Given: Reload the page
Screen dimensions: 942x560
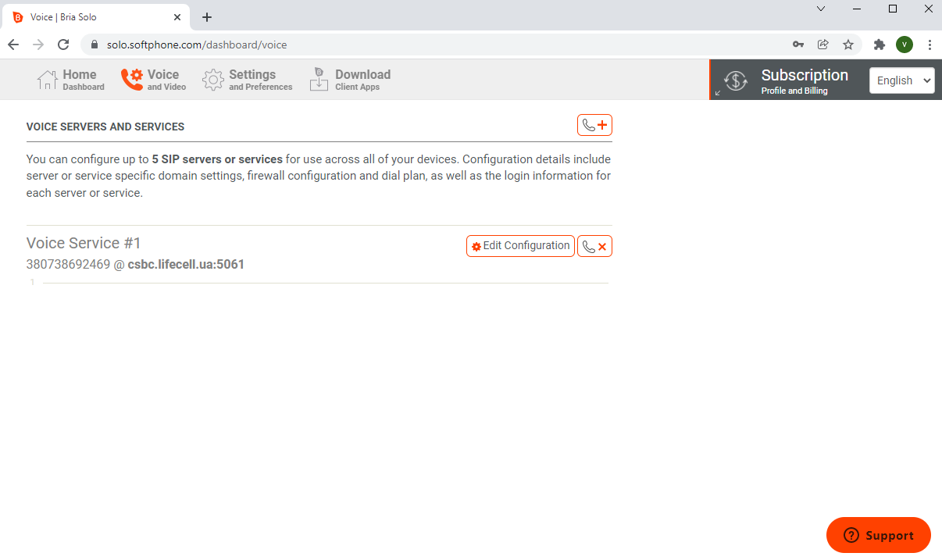Looking at the screenshot, I should point(63,45).
